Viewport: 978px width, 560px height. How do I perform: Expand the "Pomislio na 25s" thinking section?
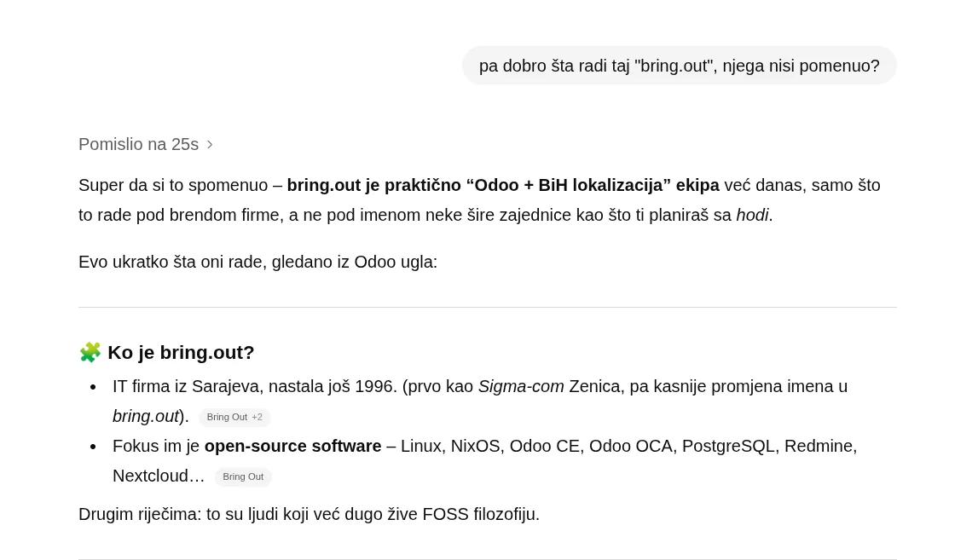pos(138,144)
